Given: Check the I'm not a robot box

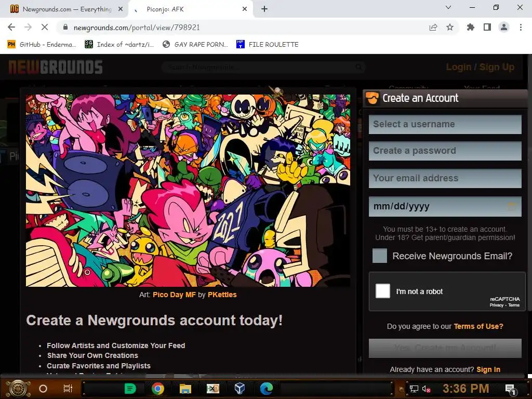Looking at the screenshot, I should point(383,291).
